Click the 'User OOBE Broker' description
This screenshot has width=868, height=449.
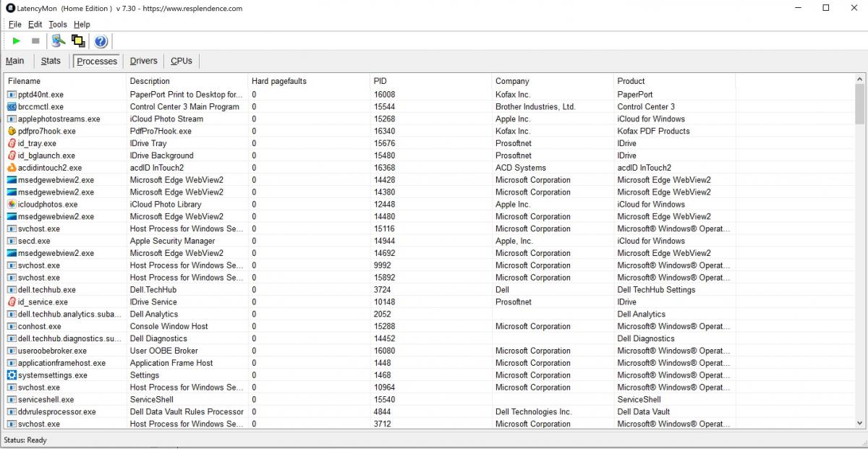(x=163, y=351)
